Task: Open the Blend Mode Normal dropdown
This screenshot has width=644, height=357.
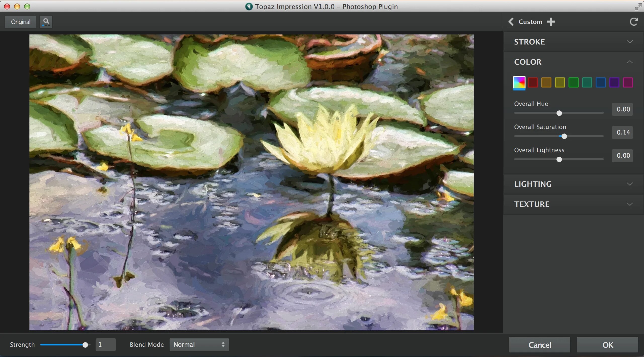Action: pos(199,344)
